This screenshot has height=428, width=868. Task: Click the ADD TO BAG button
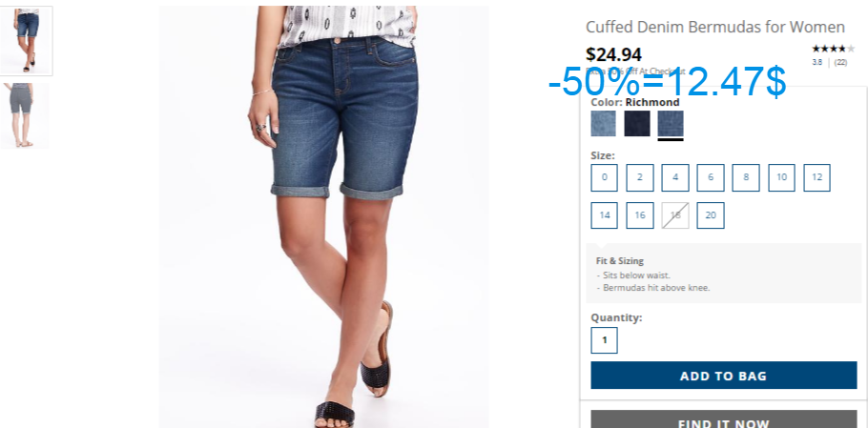(x=724, y=376)
